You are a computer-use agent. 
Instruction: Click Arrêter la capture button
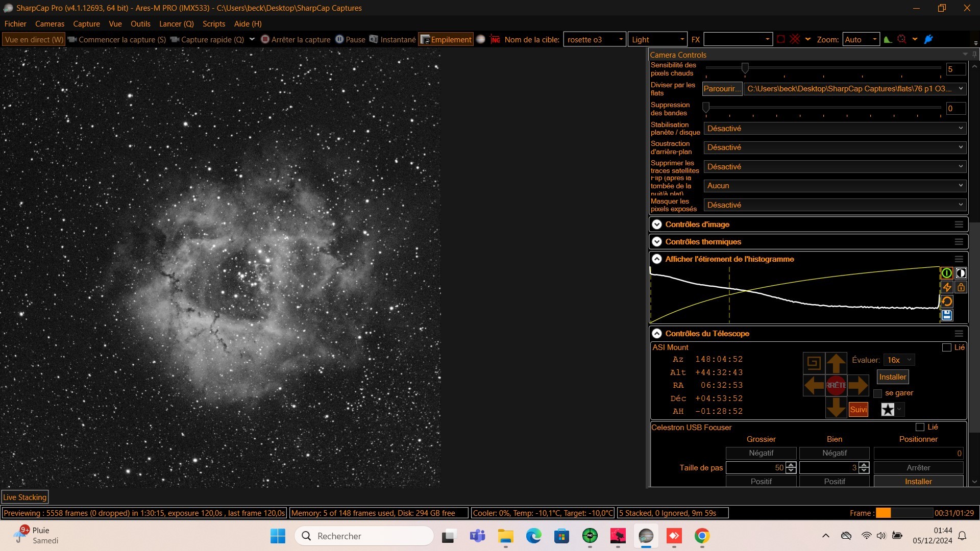tap(296, 39)
